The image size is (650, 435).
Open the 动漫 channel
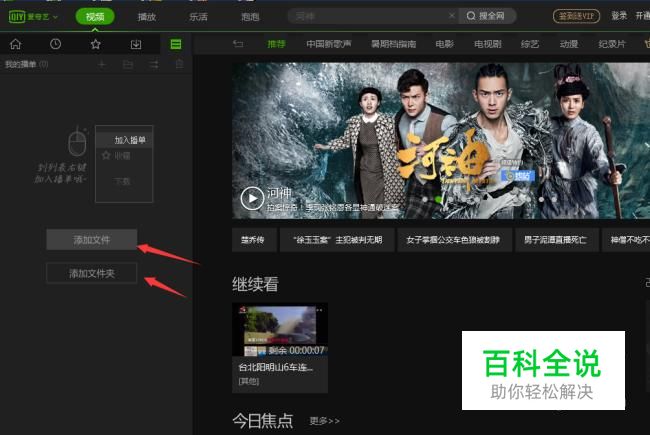coord(568,44)
